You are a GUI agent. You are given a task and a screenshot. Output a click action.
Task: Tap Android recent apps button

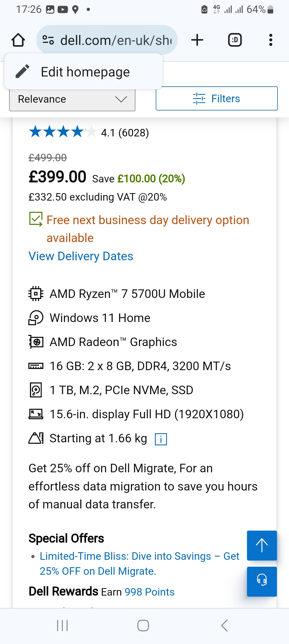point(62,626)
